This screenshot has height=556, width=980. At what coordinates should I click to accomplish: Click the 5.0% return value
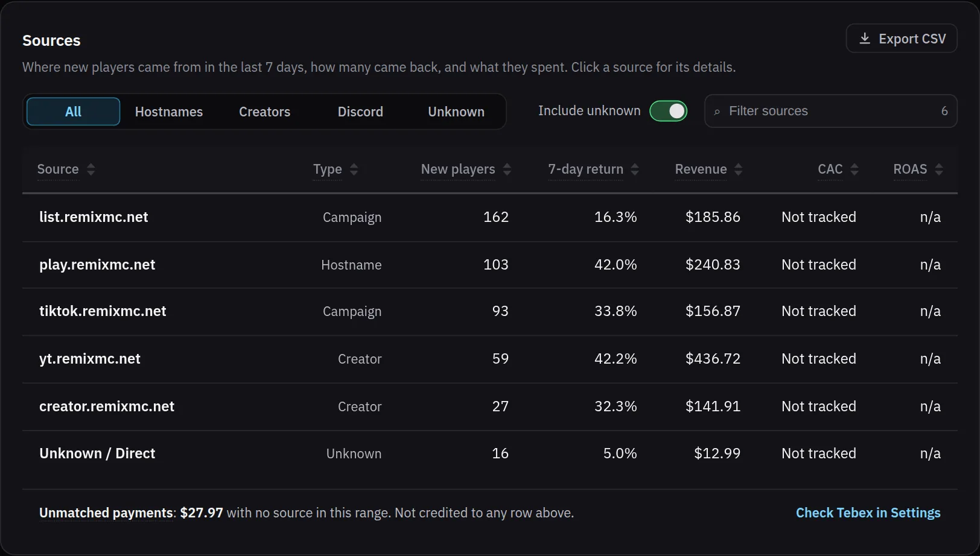click(x=620, y=453)
